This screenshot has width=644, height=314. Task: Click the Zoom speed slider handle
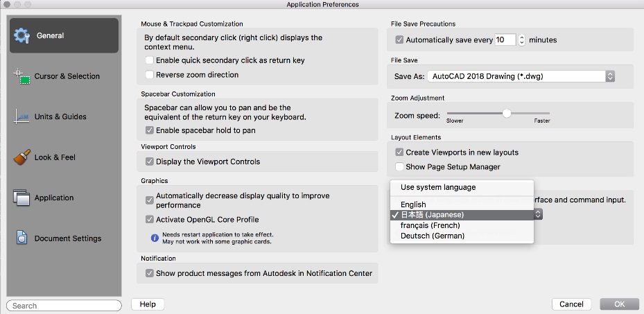[x=507, y=113]
